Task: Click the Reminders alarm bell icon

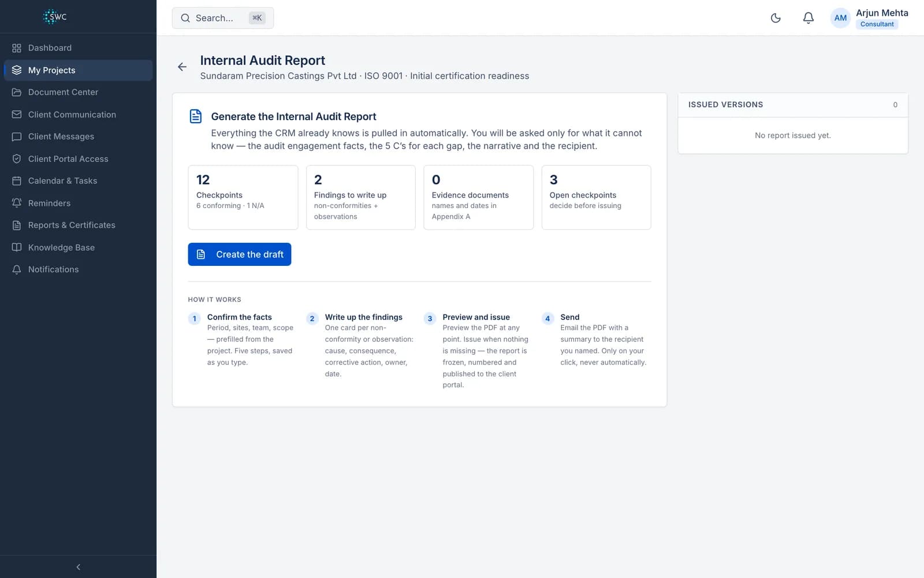Action: click(x=17, y=203)
